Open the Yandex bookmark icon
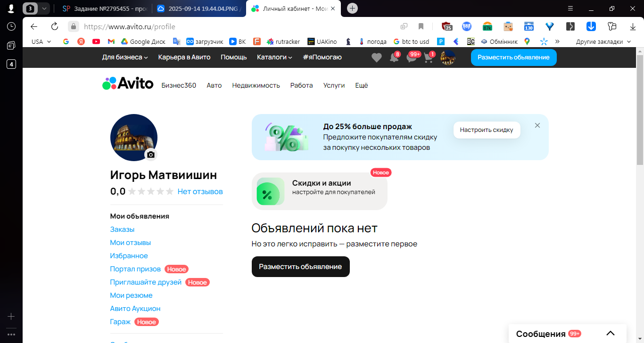This screenshot has height=343, width=644. [x=81, y=41]
